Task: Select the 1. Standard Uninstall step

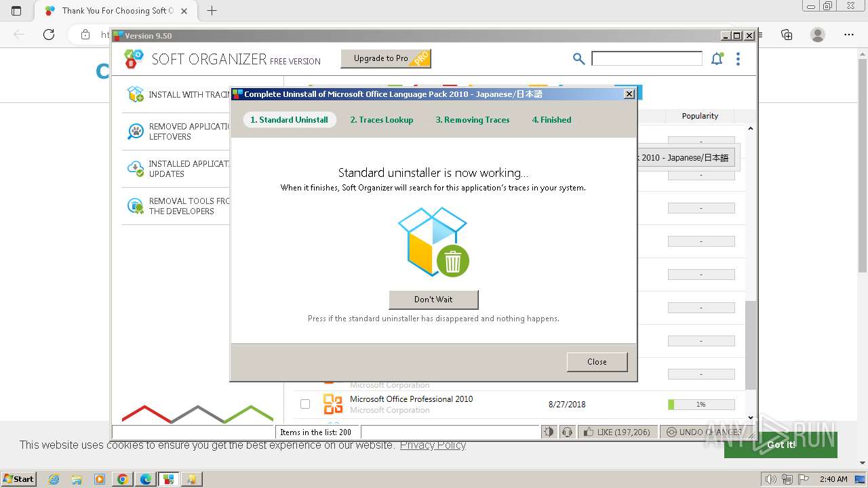Action: pos(289,120)
